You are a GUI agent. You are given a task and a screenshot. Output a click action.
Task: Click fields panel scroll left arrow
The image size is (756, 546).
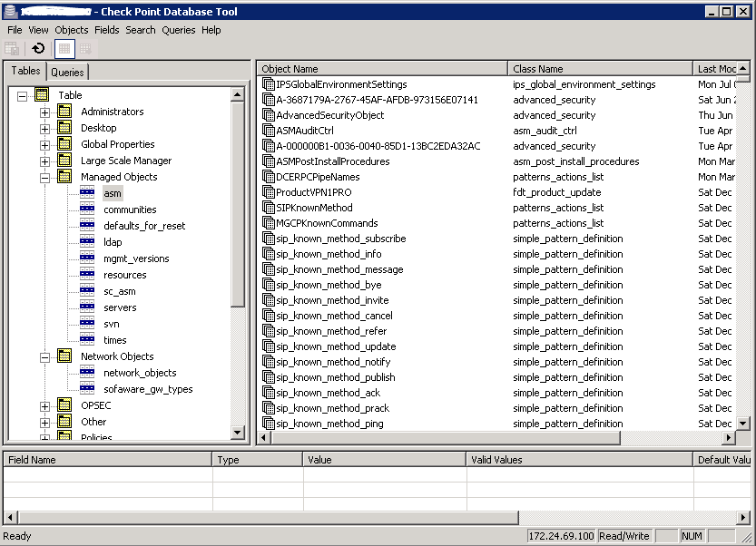[x=10, y=518]
